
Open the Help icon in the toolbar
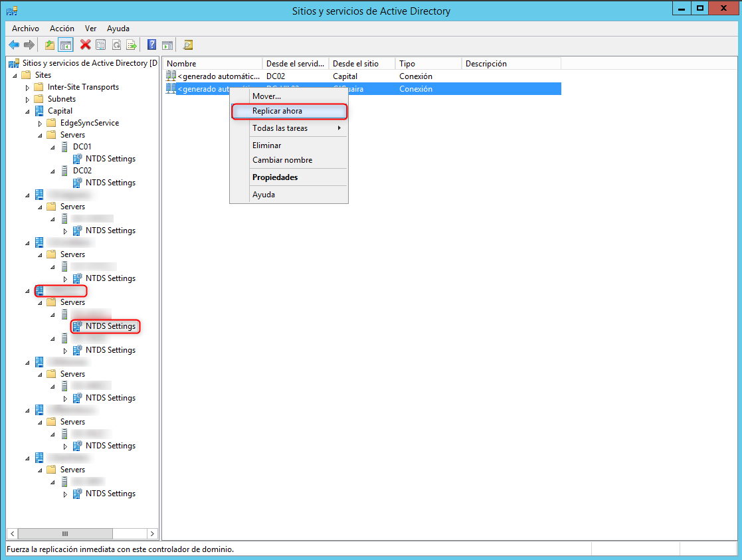pyautogui.click(x=152, y=45)
